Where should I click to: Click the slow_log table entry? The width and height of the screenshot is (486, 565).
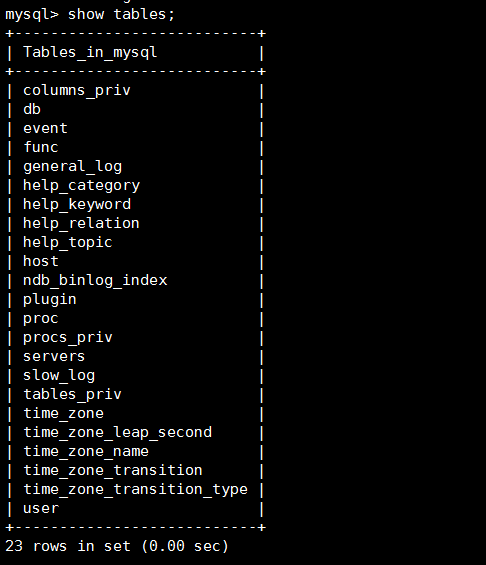(59, 376)
